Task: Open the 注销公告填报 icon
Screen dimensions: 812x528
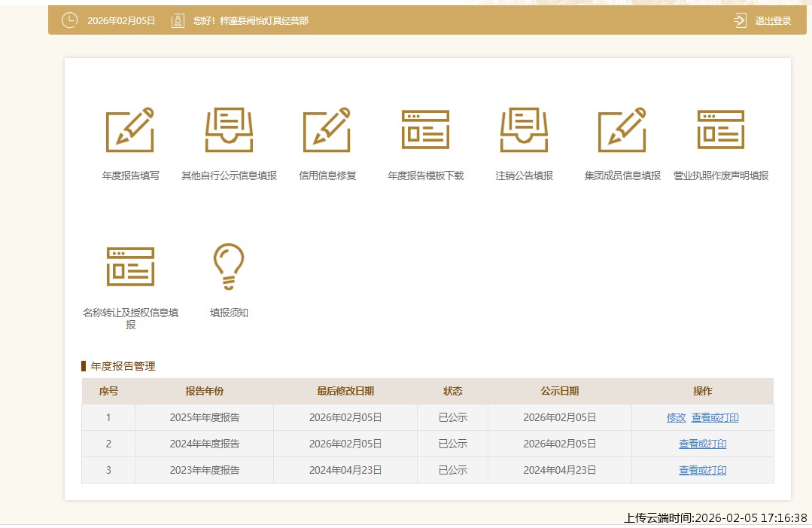Action: [x=524, y=130]
